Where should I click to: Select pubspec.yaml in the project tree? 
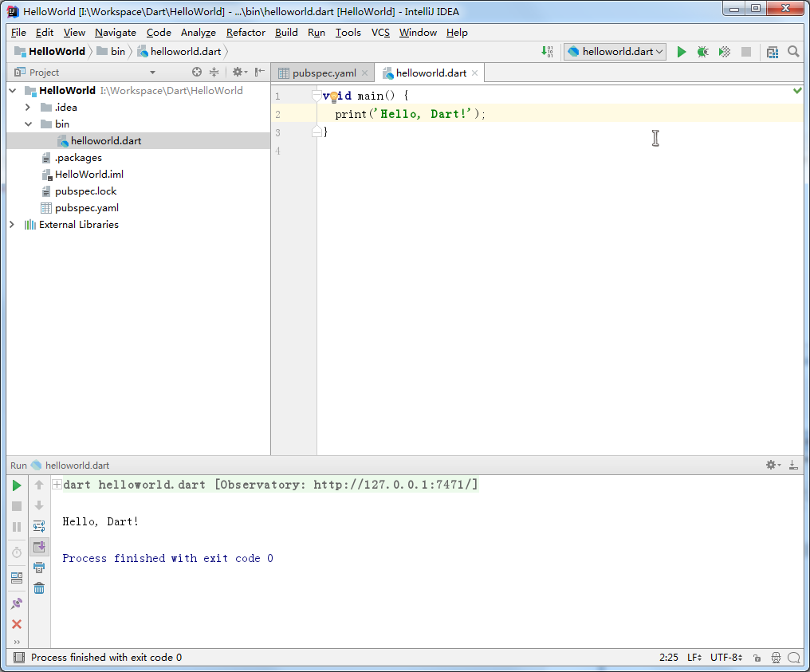(87, 208)
